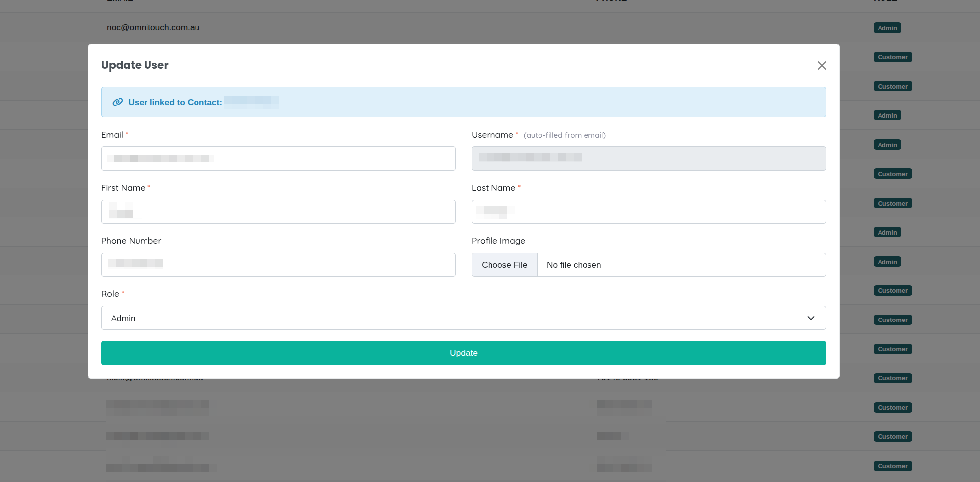This screenshot has height=482, width=980.
Task: Click the link icon beside User linked to Contact
Action: pyautogui.click(x=117, y=102)
